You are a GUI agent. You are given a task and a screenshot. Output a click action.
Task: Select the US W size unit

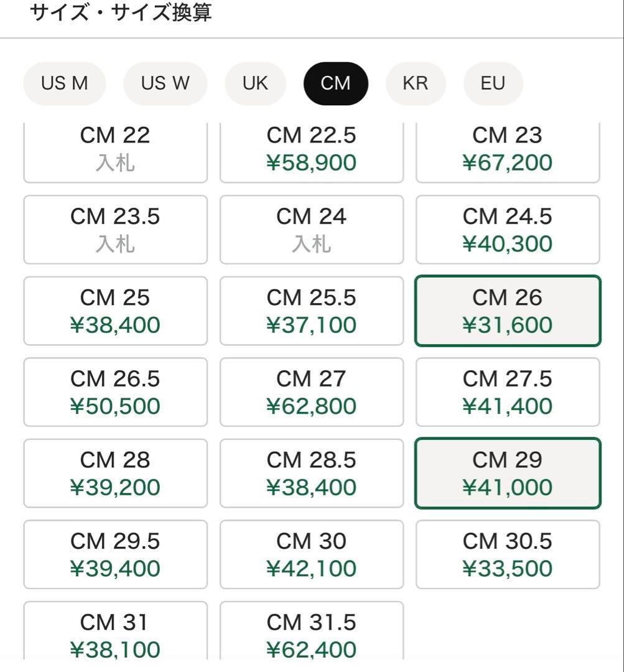(165, 83)
